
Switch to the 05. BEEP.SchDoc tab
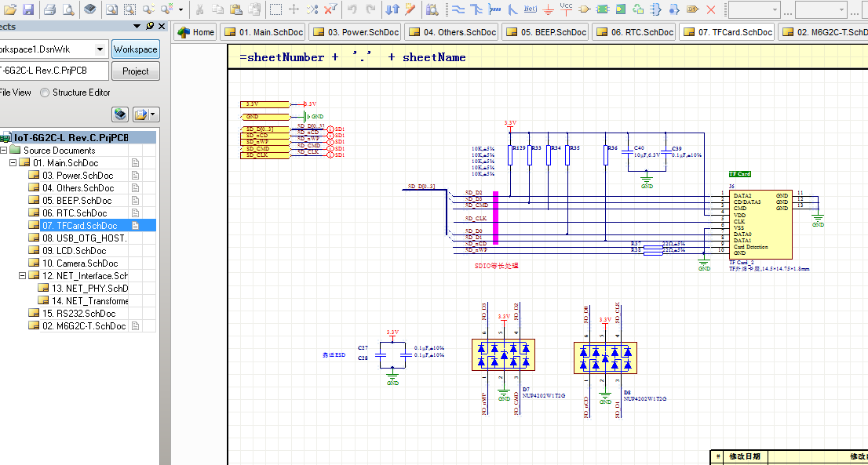pyautogui.click(x=546, y=32)
